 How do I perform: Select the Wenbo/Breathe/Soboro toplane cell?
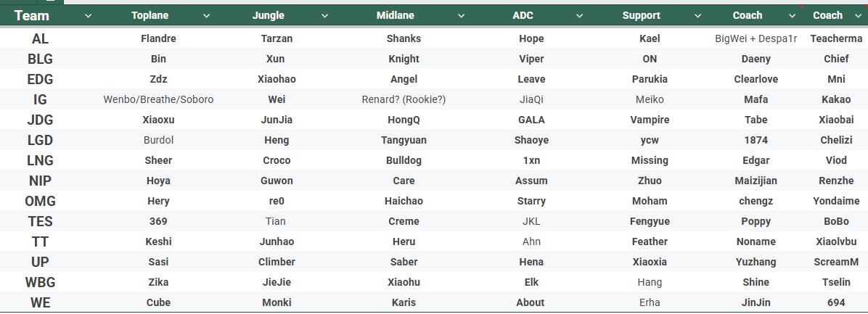coord(158,99)
